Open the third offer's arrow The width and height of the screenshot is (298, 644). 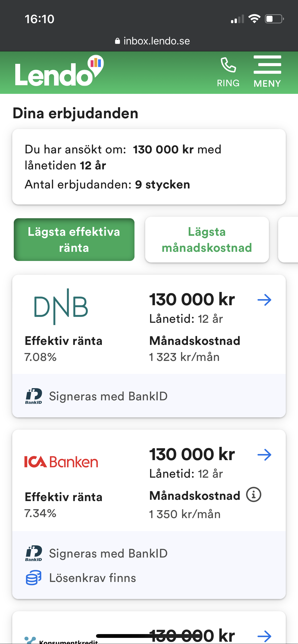(264, 636)
